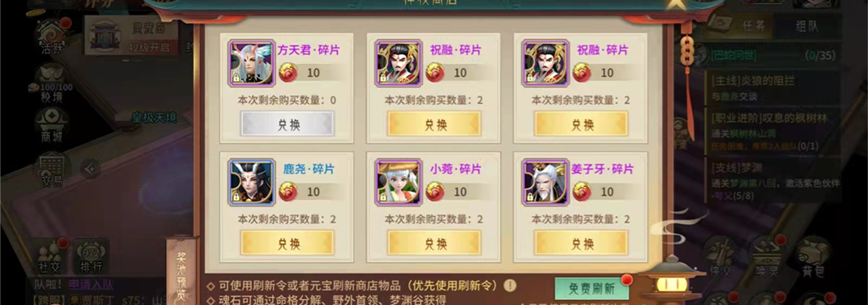Exchange the first 祝融·碎片 item
This screenshot has height=305, width=868.
[x=434, y=124]
